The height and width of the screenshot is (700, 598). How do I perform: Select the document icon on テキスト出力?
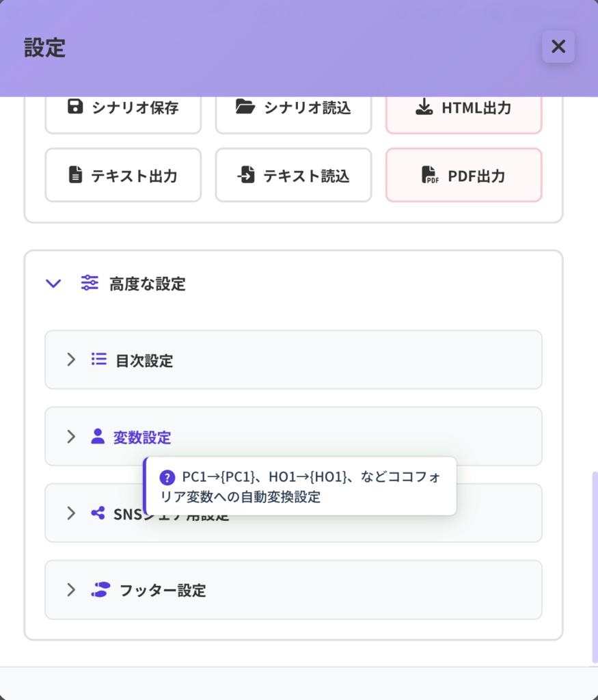point(74,175)
